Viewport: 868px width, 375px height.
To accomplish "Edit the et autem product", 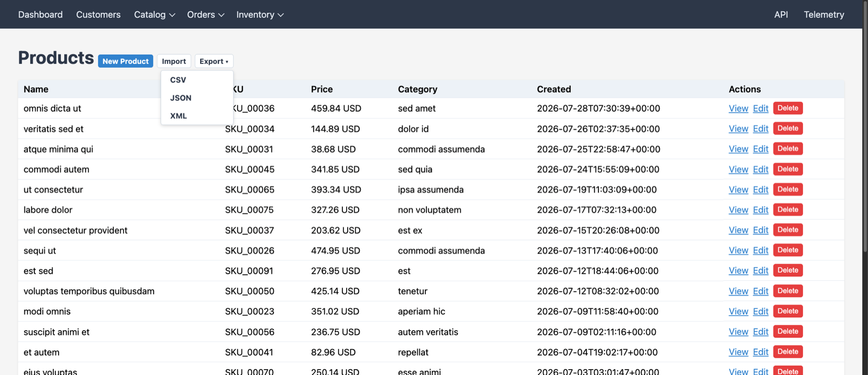I will 761,352.
